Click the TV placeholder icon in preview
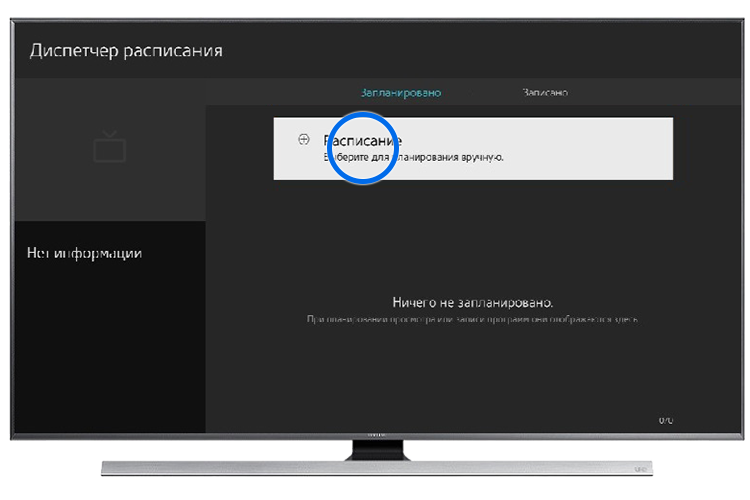This screenshot has height=500, width=750. pyautogui.click(x=109, y=148)
